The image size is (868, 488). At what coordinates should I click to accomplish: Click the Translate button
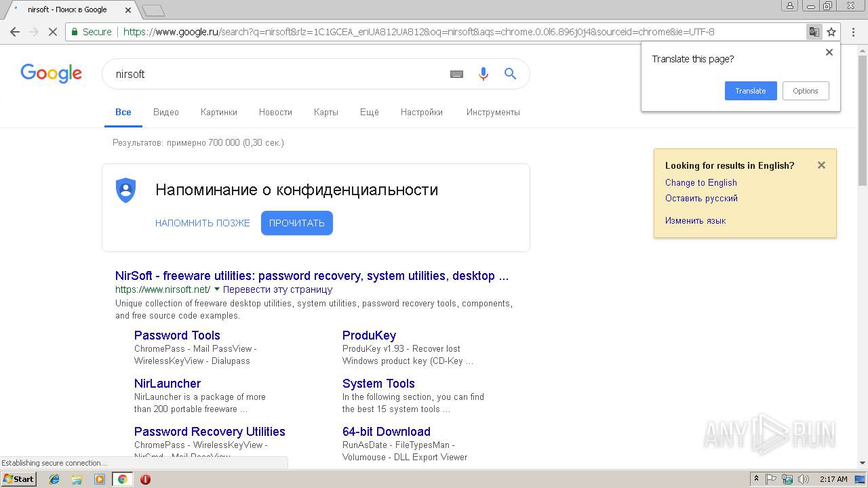coord(751,91)
